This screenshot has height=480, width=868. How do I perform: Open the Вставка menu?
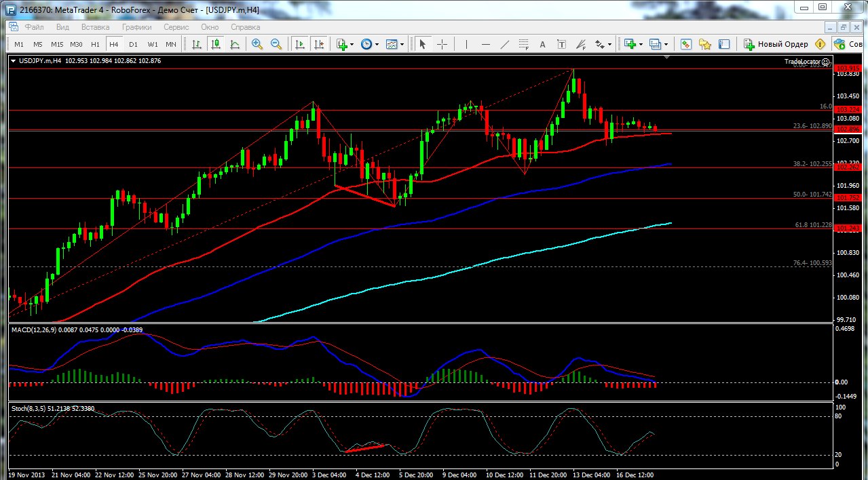point(95,27)
